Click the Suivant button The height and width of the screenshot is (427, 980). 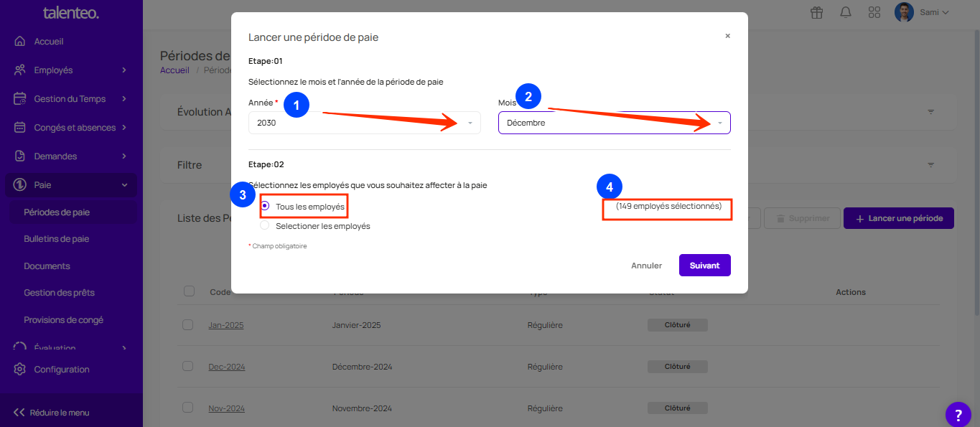[x=704, y=265]
